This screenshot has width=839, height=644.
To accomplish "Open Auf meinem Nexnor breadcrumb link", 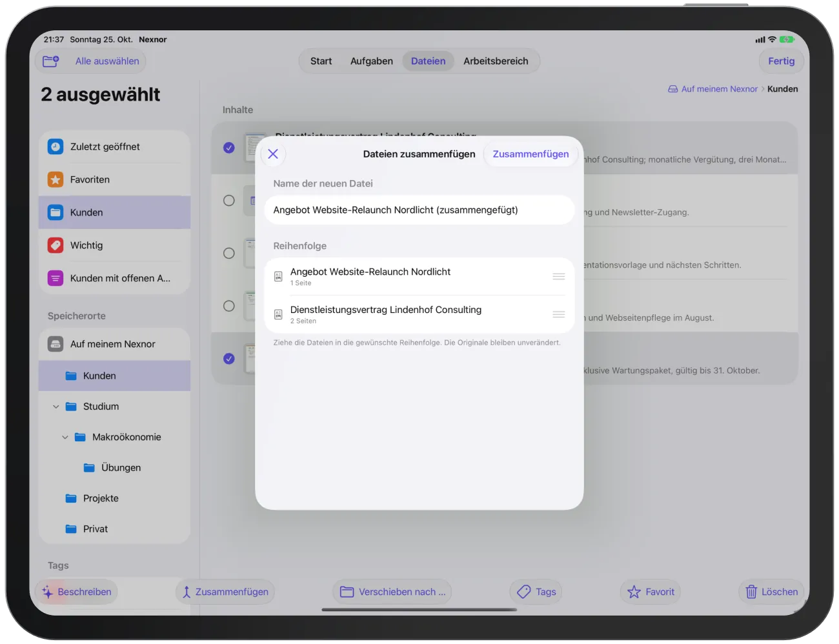I will click(x=713, y=89).
